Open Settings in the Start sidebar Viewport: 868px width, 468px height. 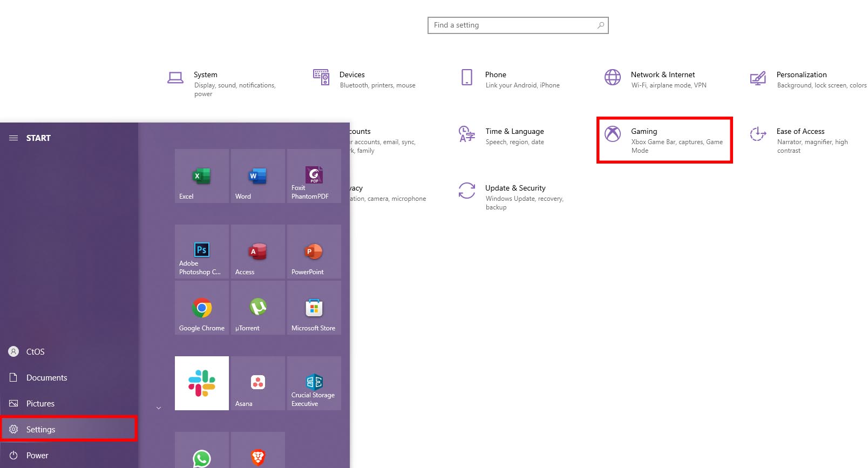[x=41, y=430]
